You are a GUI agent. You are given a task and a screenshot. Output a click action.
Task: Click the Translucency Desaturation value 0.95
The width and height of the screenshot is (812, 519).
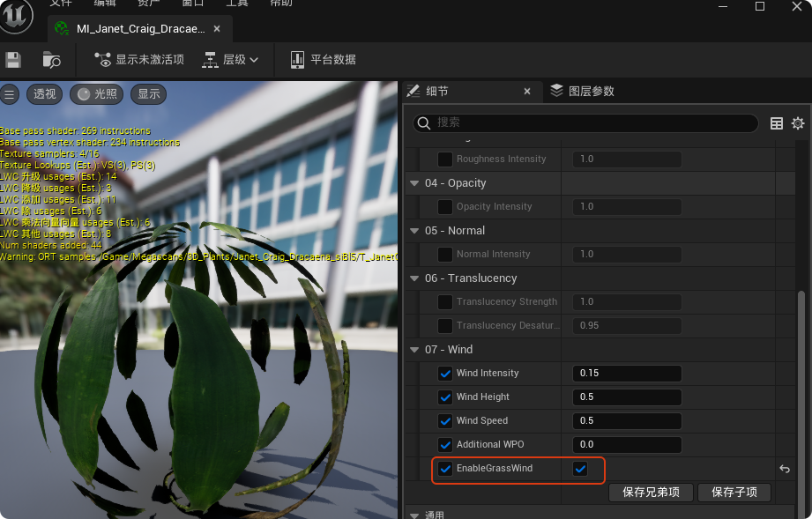627,325
